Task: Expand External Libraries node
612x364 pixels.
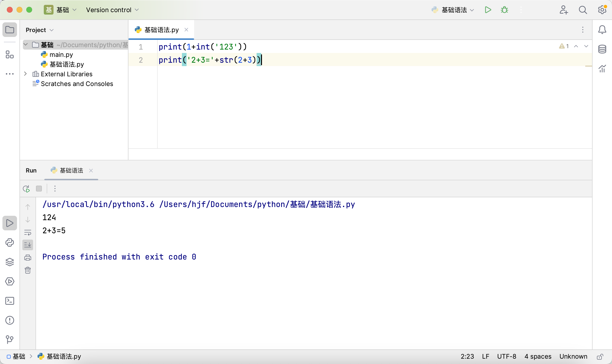Action: click(x=25, y=74)
